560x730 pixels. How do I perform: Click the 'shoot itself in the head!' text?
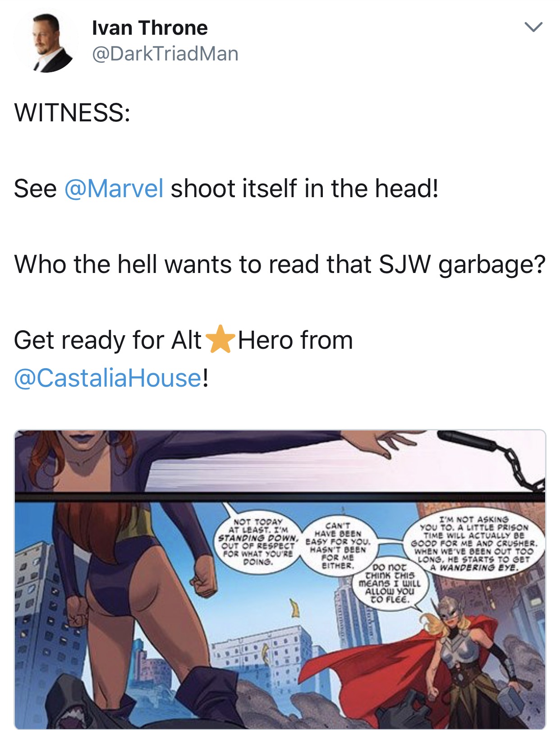(x=304, y=188)
